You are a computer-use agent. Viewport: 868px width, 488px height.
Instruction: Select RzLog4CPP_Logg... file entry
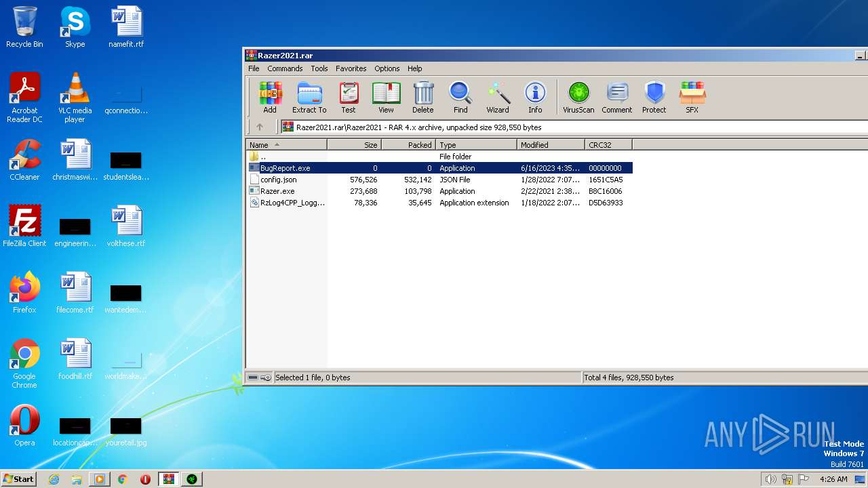[x=439, y=203]
